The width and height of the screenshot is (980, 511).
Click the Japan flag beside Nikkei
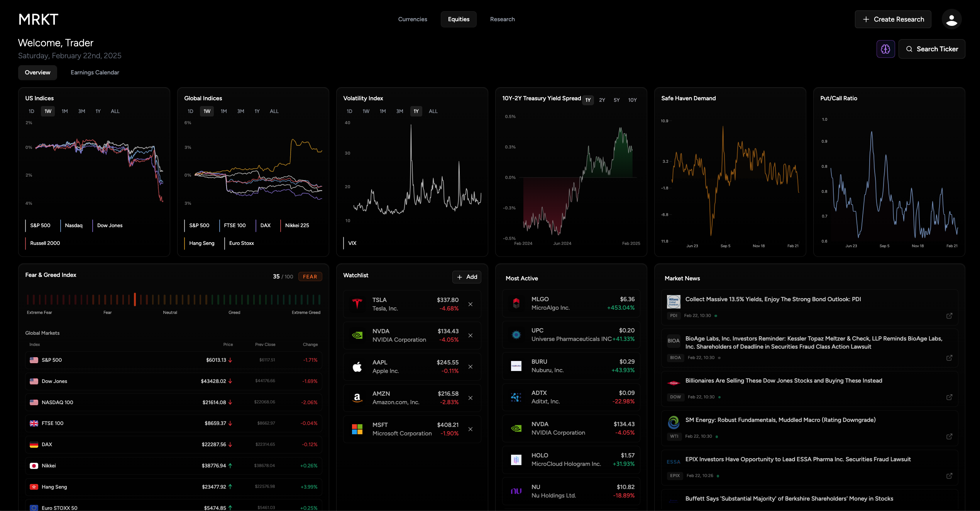[34, 466]
